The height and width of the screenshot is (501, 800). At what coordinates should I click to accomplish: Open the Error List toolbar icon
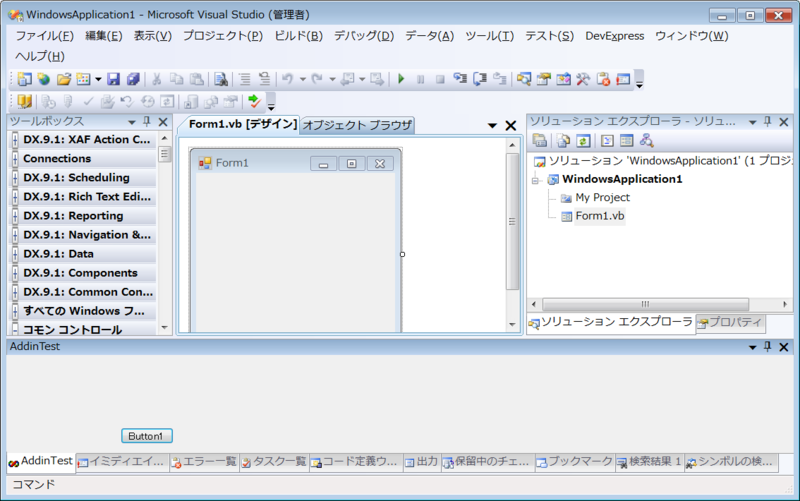[604, 79]
